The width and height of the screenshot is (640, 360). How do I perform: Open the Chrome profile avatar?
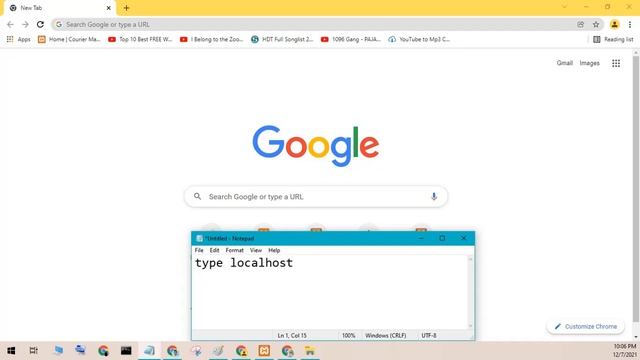(x=614, y=24)
